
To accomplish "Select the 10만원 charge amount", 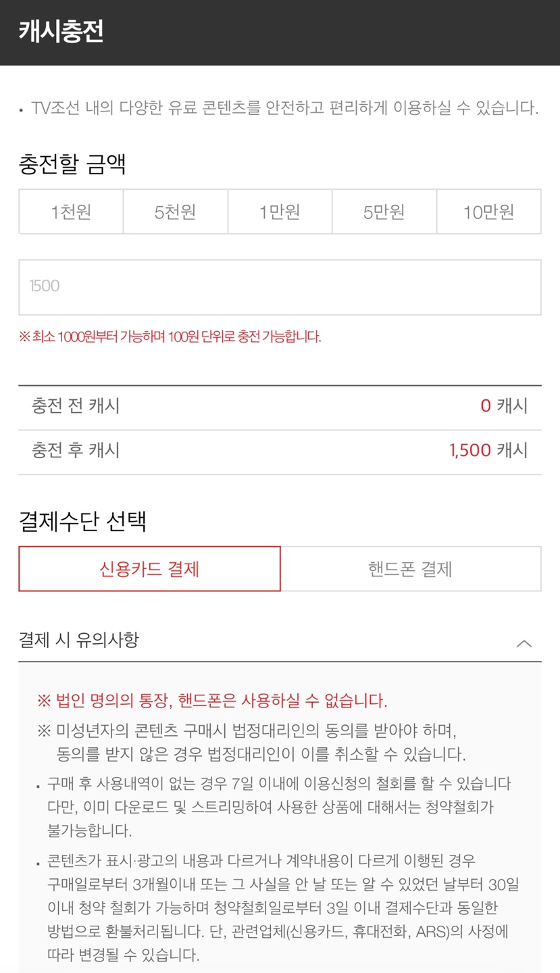I will pos(489,211).
